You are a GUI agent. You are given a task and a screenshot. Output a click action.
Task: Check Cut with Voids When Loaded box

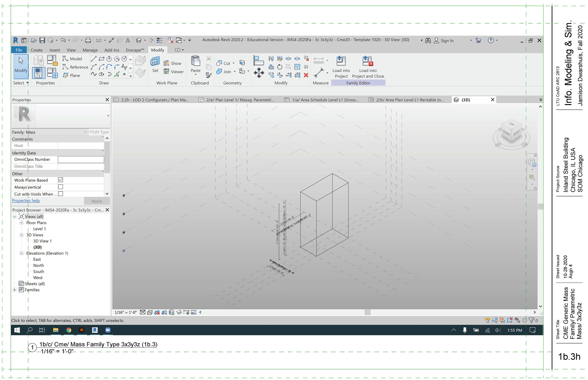60,194
